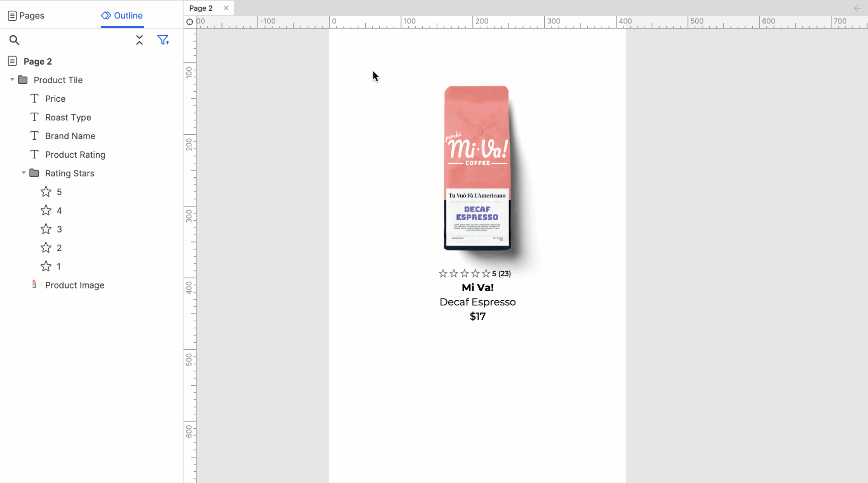Viewport: 868px width, 483px height.
Task: Switch to the Pages tab
Action: (x=26, y=15)
